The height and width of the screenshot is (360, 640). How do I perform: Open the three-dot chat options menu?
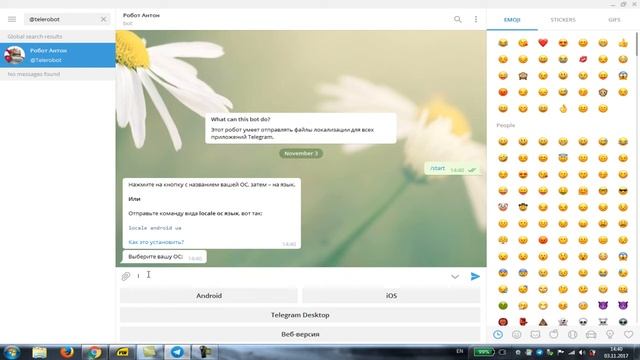476,19
